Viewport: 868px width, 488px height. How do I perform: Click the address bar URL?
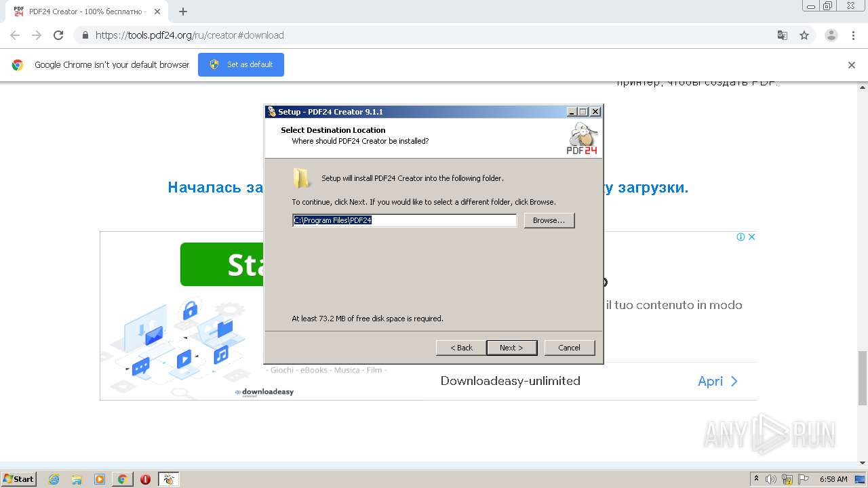(x=190, y=35)
